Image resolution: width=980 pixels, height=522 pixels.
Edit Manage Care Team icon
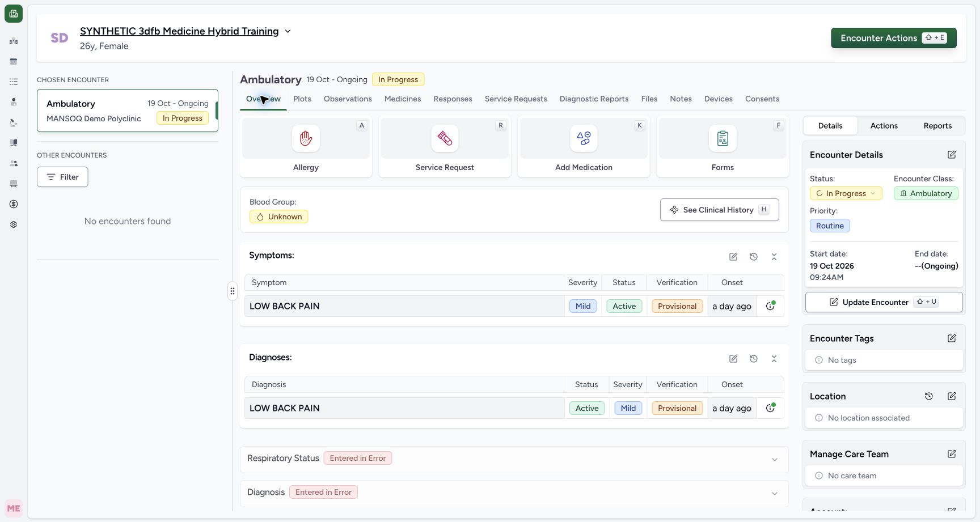(x=952, y=454)
